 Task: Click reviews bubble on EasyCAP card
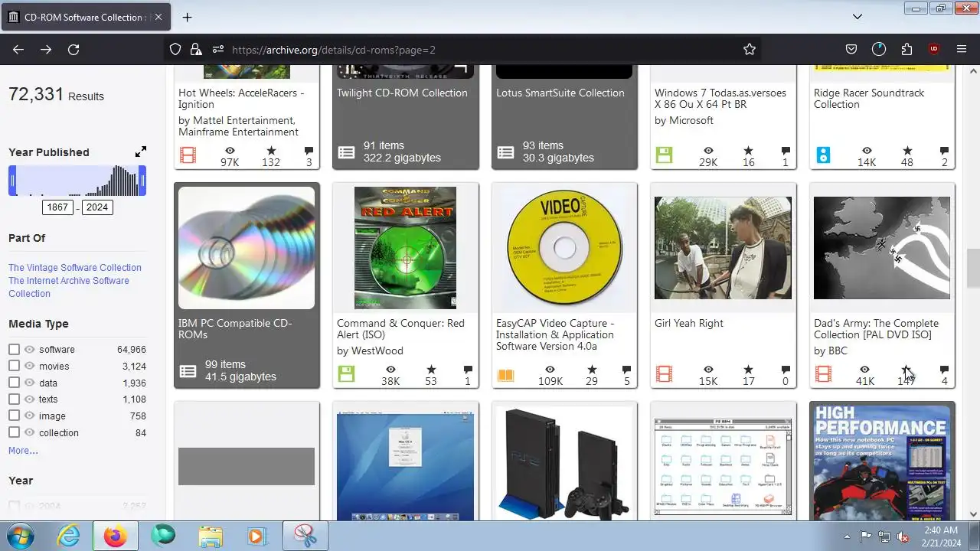click(626, 370)
